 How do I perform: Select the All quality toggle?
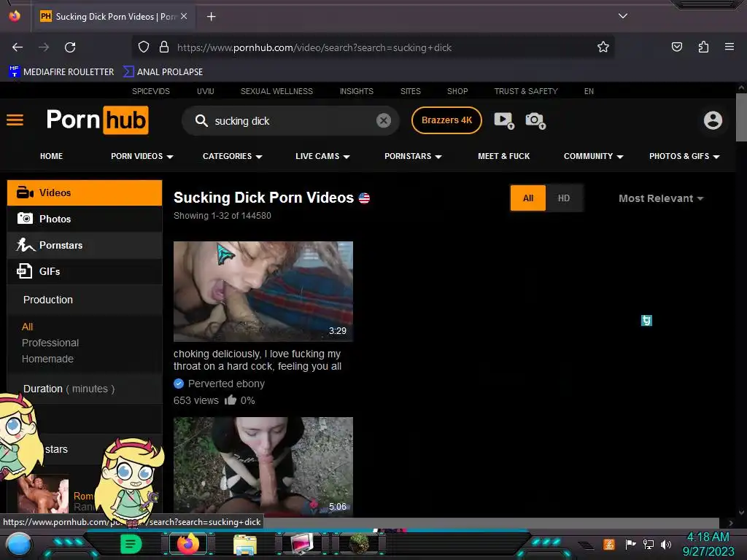pyautogui.click(x=528, y=198)
